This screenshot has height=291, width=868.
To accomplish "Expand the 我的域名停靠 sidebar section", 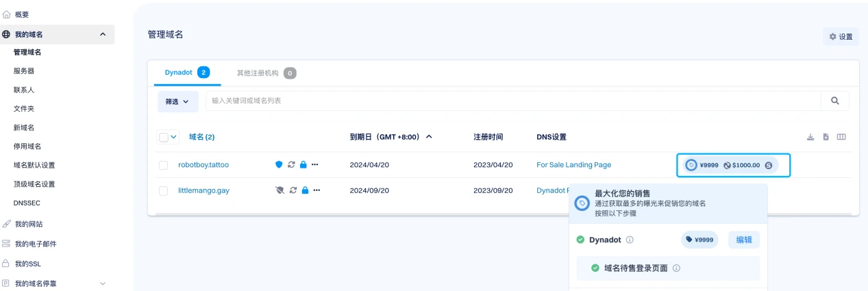I will click(103, 283).
